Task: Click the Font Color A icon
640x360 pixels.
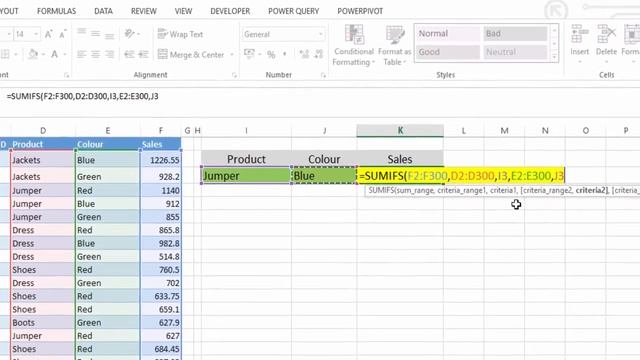Action: point(54,54)
